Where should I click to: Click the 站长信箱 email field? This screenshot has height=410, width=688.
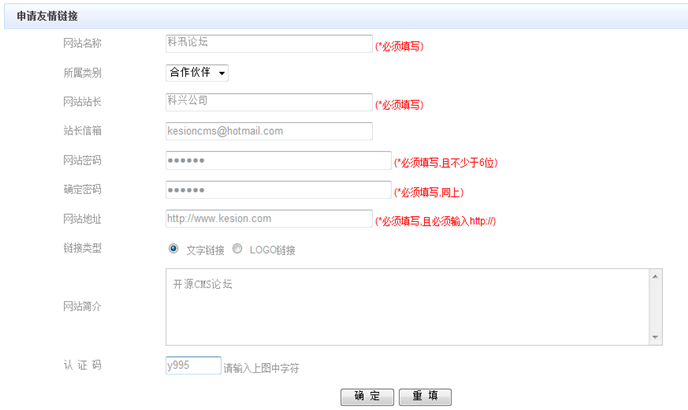point(268,131)
